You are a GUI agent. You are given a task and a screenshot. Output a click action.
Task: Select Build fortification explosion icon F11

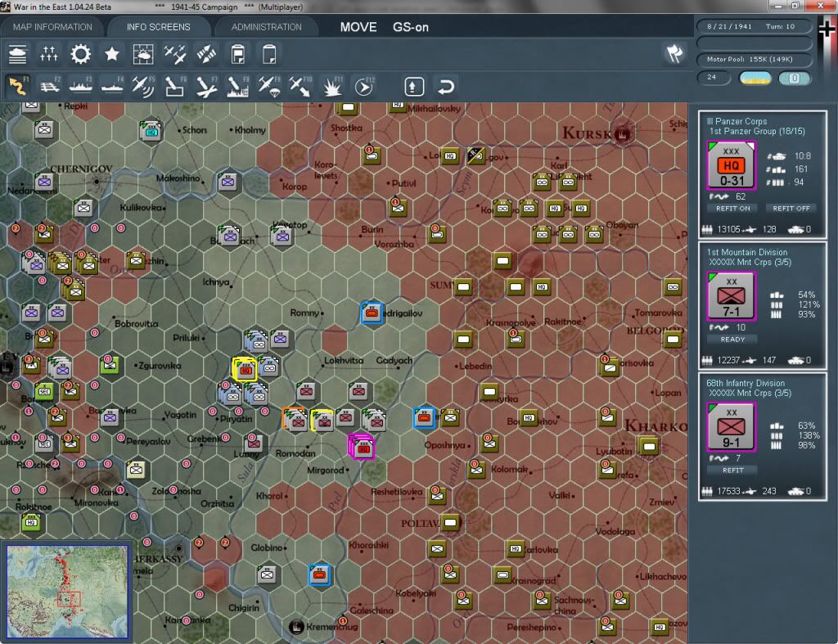pyautogui.click(x=332, y=86)
